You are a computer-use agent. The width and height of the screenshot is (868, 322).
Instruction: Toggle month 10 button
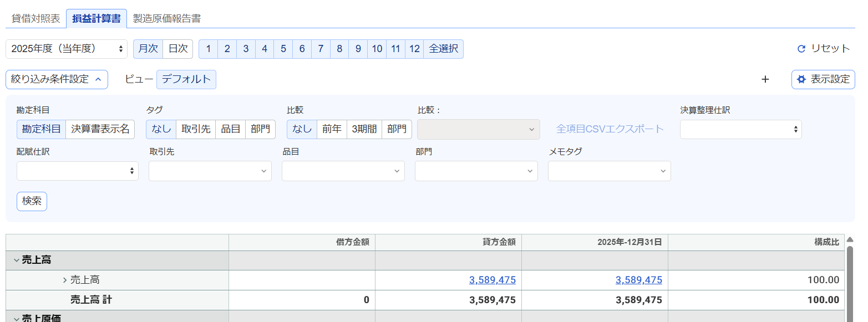pyautogui.click(x=377, y=49)
